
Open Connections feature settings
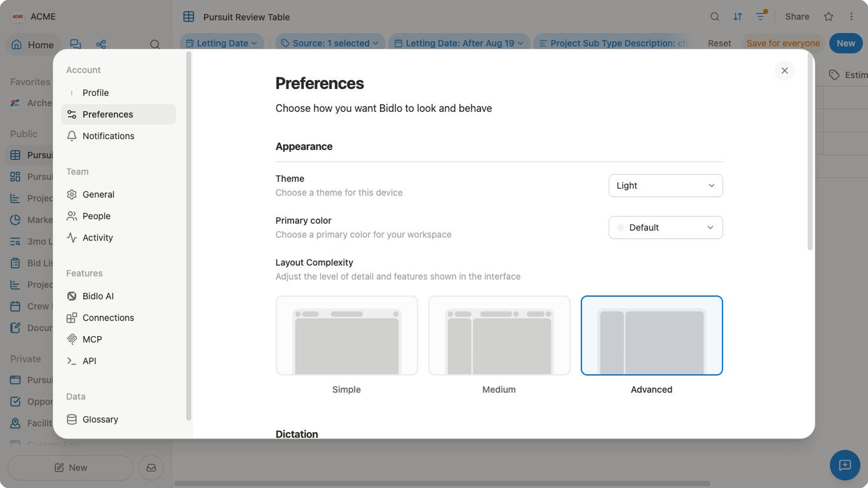tap(118, 318)
